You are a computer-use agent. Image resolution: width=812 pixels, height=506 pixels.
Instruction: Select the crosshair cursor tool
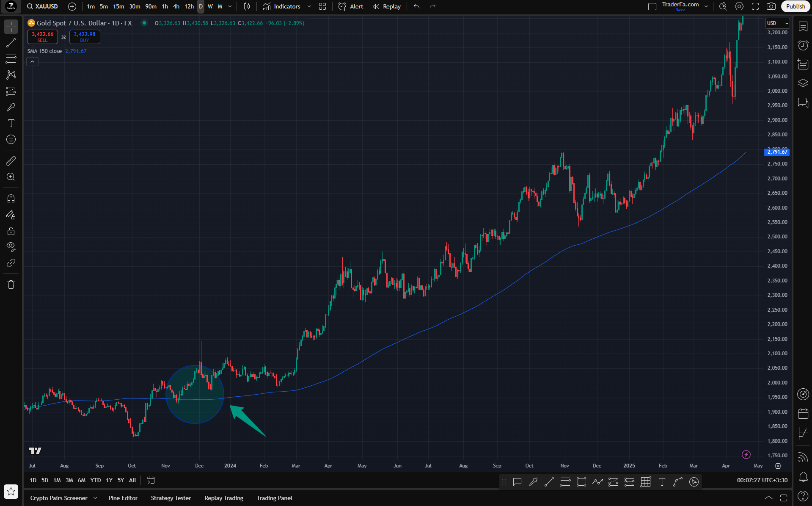[x=11, y=27]
